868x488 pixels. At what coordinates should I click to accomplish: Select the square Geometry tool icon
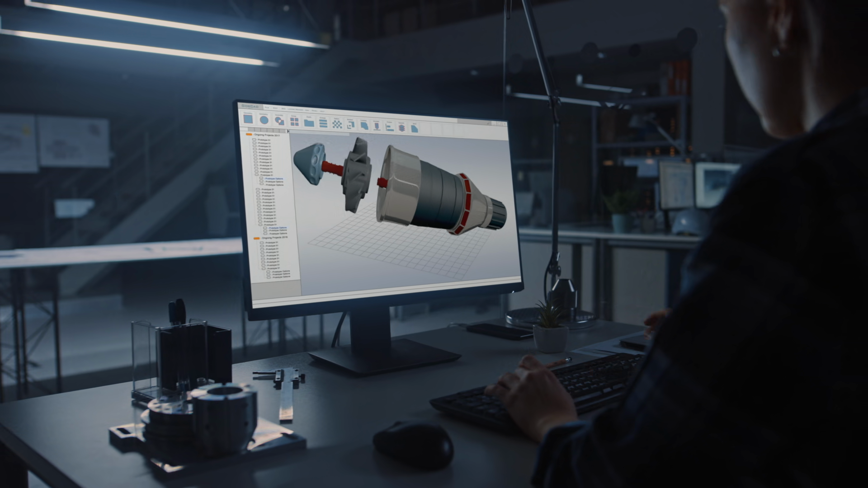(x=248, y=119)
